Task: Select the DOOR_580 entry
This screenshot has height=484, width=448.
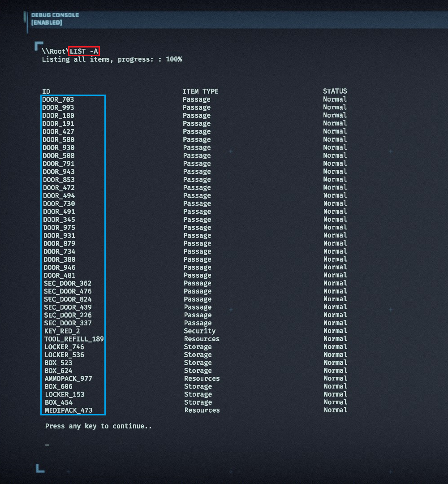Action: [58, 139]
